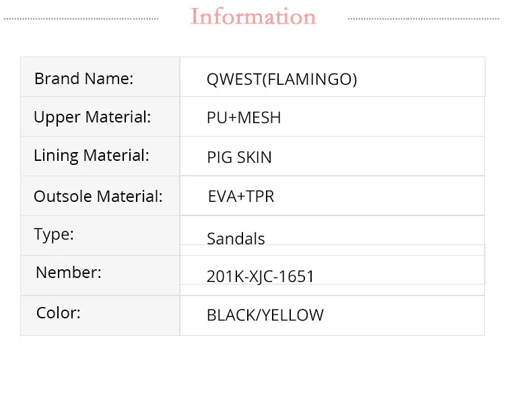Click the Brand Name label

click(x=84, y=79)
